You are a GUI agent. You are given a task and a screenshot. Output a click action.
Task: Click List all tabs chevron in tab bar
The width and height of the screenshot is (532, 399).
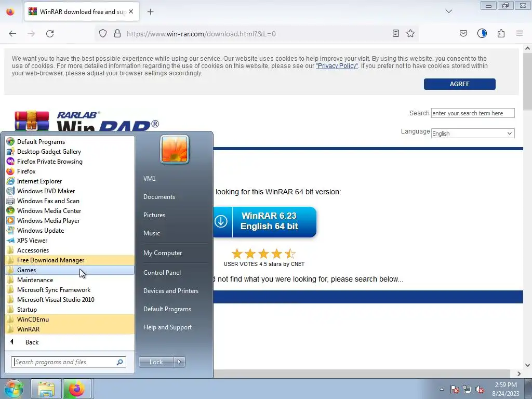point(449,11)
